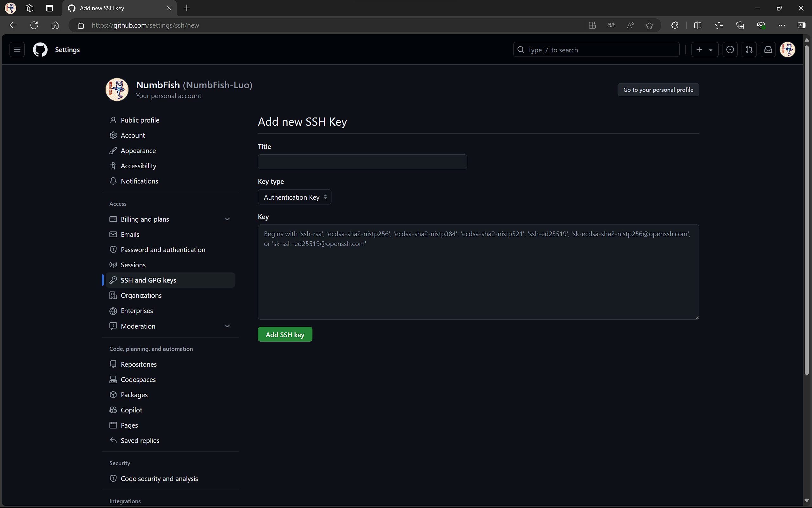Open Code security and analysis settings
Viewport: 812px width, 508px height.
170,478
